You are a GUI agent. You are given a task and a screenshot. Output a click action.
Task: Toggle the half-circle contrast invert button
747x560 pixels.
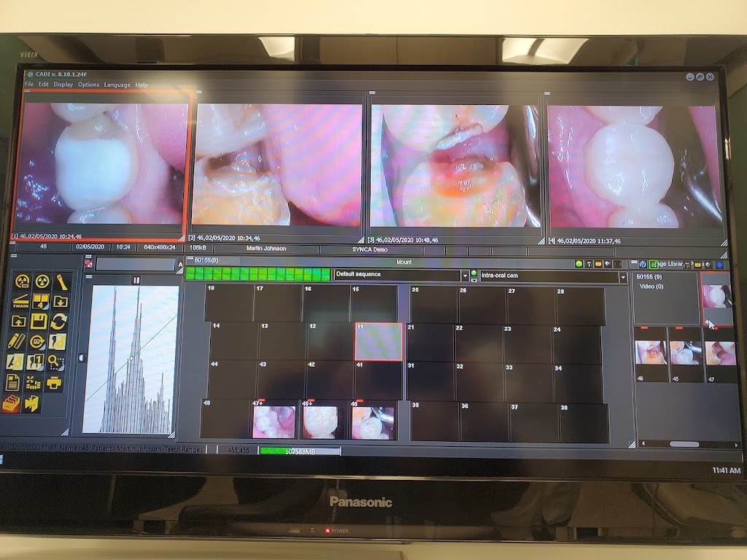82,357
